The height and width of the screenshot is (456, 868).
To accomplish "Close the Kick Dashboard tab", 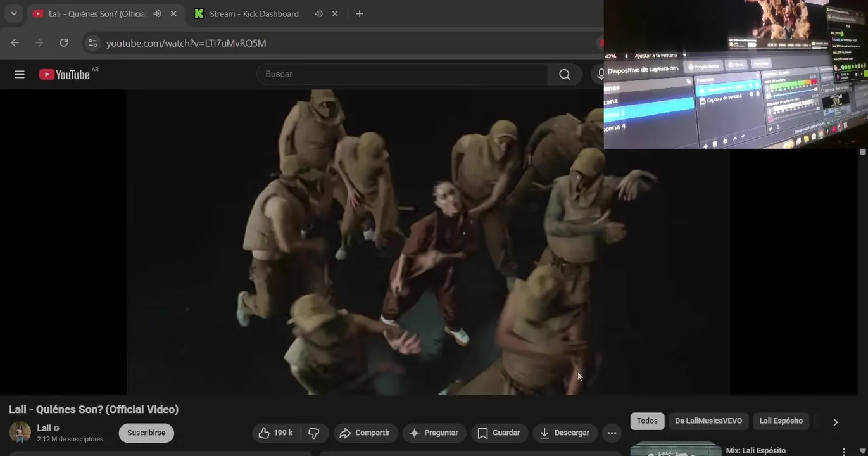I will [335, 13].
